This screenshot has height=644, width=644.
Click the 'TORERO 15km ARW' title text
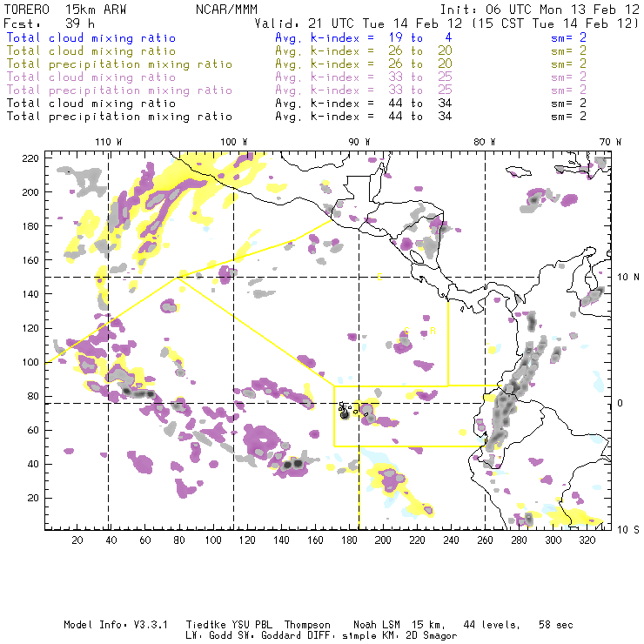[x=65, y=10]
